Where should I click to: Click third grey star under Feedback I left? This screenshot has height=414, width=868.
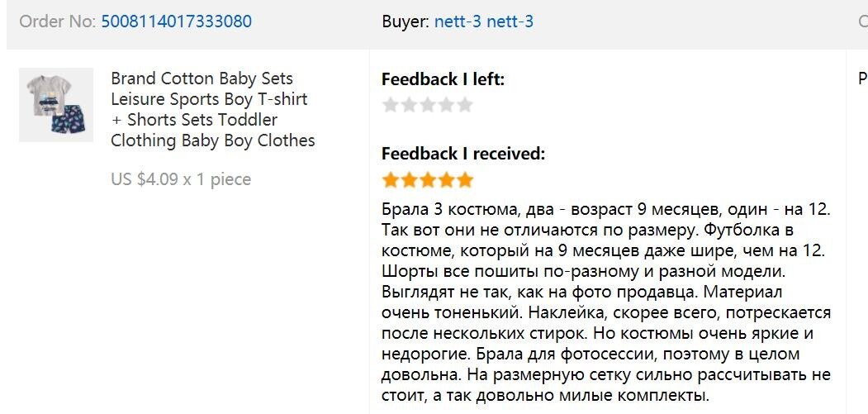(428, 105)
